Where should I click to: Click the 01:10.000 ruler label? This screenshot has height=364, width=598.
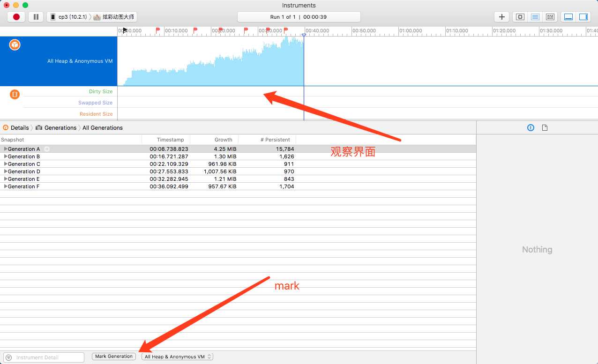click(x=457, y=31)
